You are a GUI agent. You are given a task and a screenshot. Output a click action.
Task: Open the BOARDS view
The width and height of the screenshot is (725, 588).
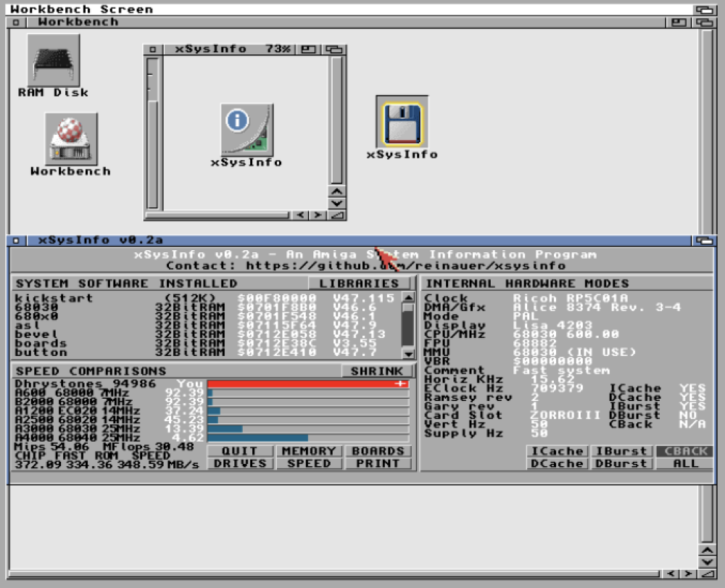tap(378, 452)
